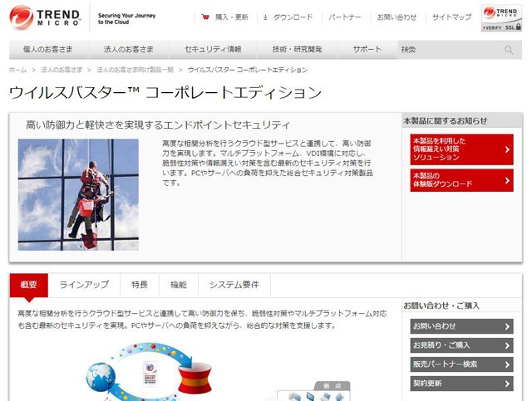532x401 pixels.
Task: Open 本製品を利用した情報漏えい対策ソリューション banner
Action: tap(462, 149)
